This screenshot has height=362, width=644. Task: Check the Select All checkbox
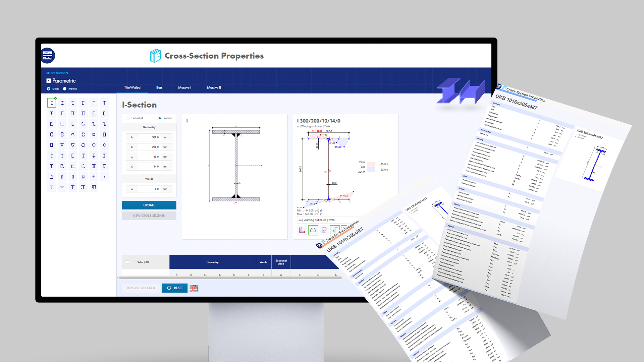tap(128, 262)
